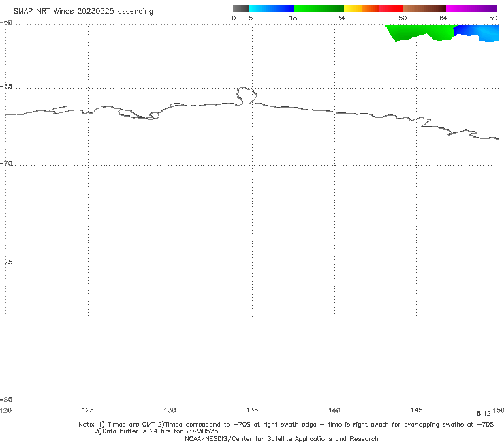Click the gray 0-5 segment of the color bar
This screenshot has height=443, width=504.
click(x=241, y=8)
